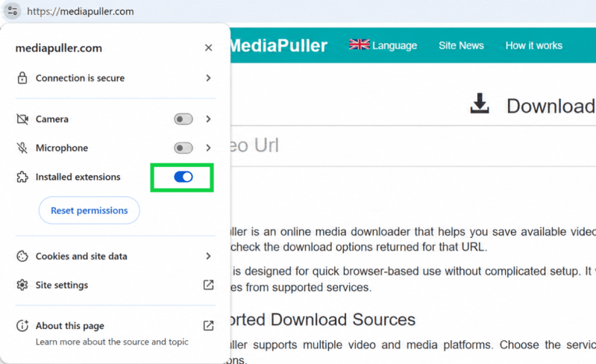Toggle the Camera permission switch
596x364 pixels.
click(183, 119)
